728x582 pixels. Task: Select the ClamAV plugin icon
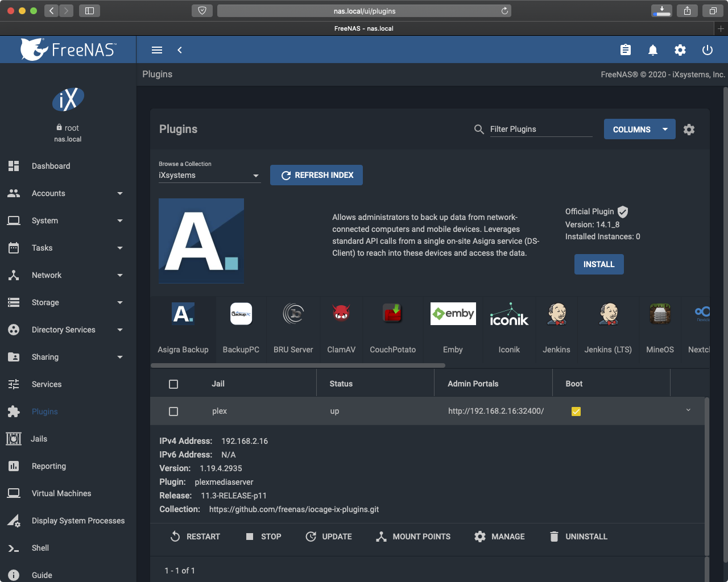coord(341,313)
